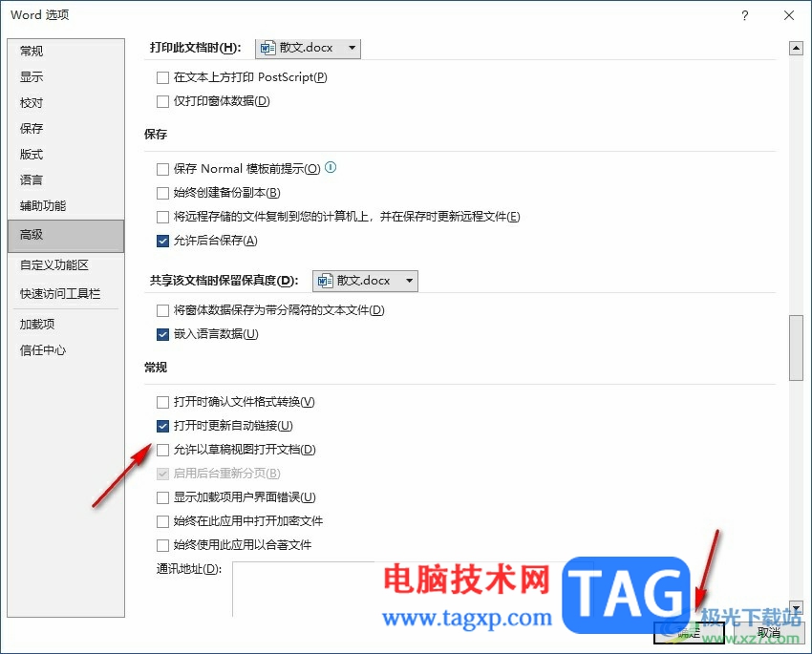Screen dimensions: 812x654
Task: Open '自定义功能区' settings
Action: 66,265
